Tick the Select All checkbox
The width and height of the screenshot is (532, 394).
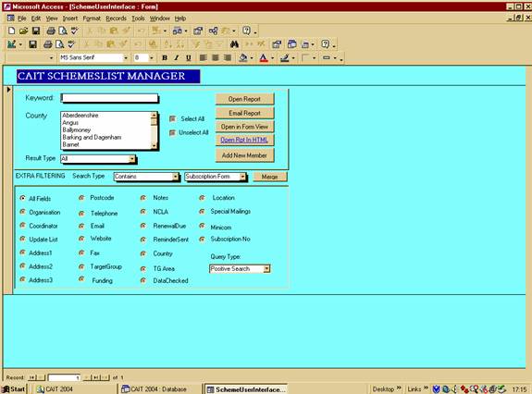point(173,118)
